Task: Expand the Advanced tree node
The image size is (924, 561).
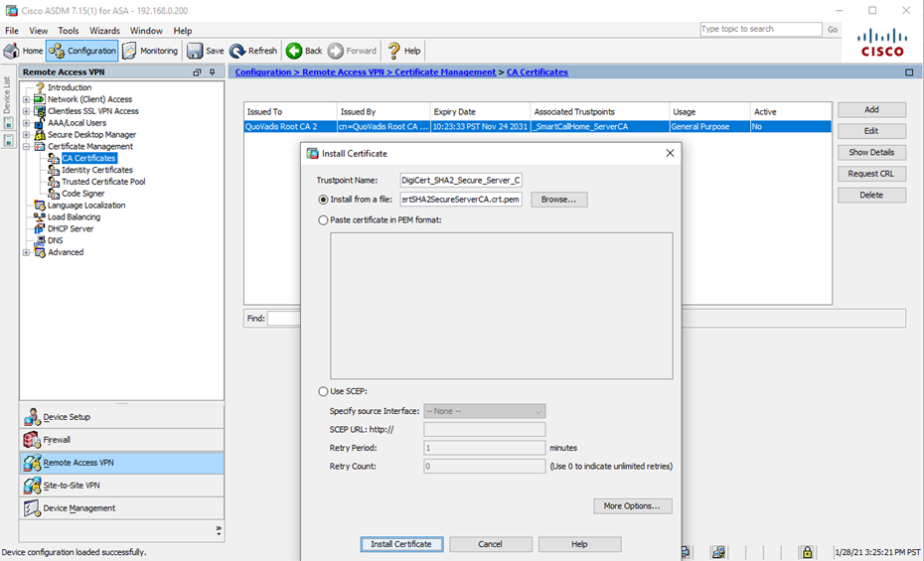Action: (x=26, y=252)
